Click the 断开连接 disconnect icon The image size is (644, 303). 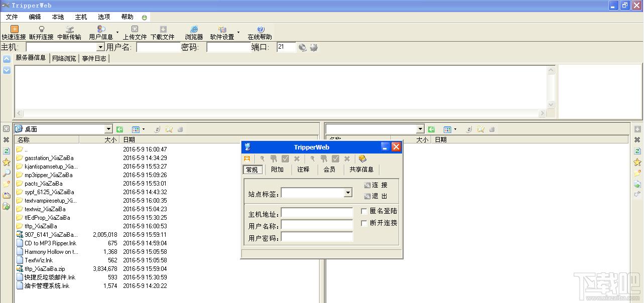(41, 30)
